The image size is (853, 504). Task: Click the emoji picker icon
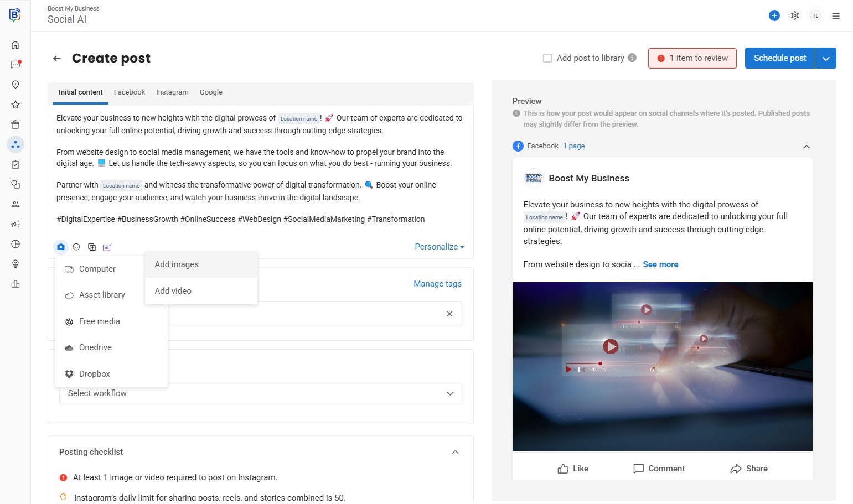coord(76,247)
